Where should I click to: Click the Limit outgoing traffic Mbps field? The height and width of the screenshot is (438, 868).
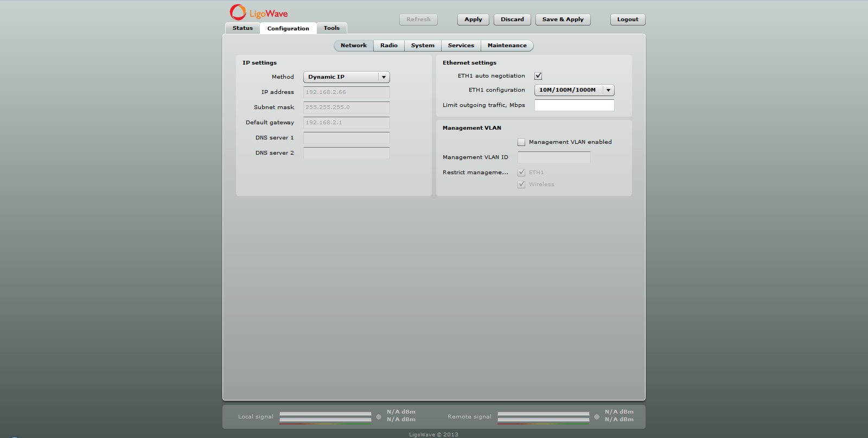tap(574, 105)
